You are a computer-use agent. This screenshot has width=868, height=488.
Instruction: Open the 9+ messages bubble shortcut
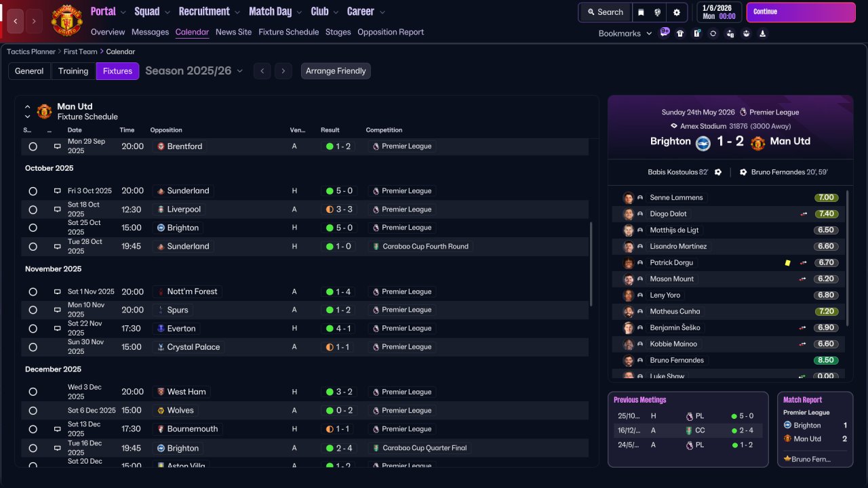tap(665, 32)
